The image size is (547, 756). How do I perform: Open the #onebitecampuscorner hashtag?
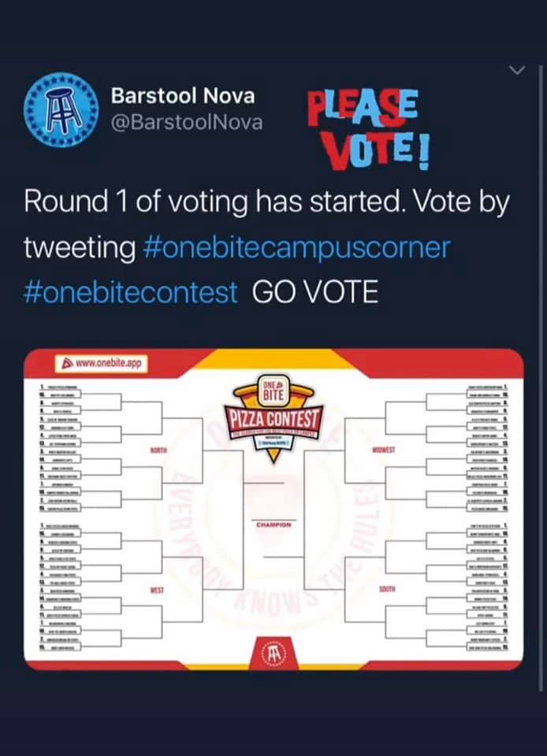click(x=297, y=247)
